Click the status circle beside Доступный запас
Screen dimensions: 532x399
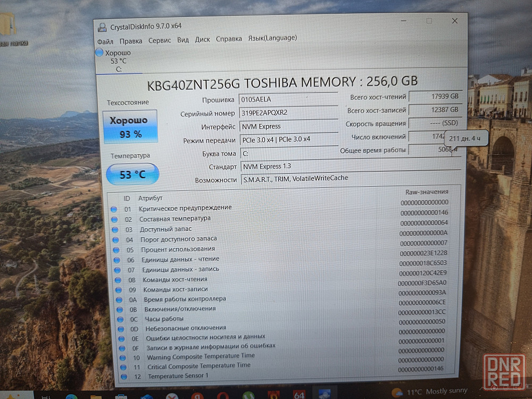[114, 229]
